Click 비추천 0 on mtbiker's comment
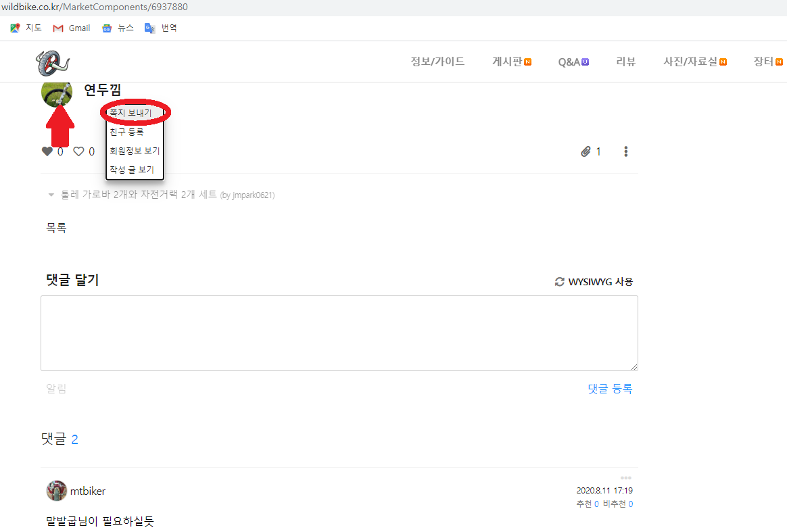The image size is (787, 532). [618, 504]
